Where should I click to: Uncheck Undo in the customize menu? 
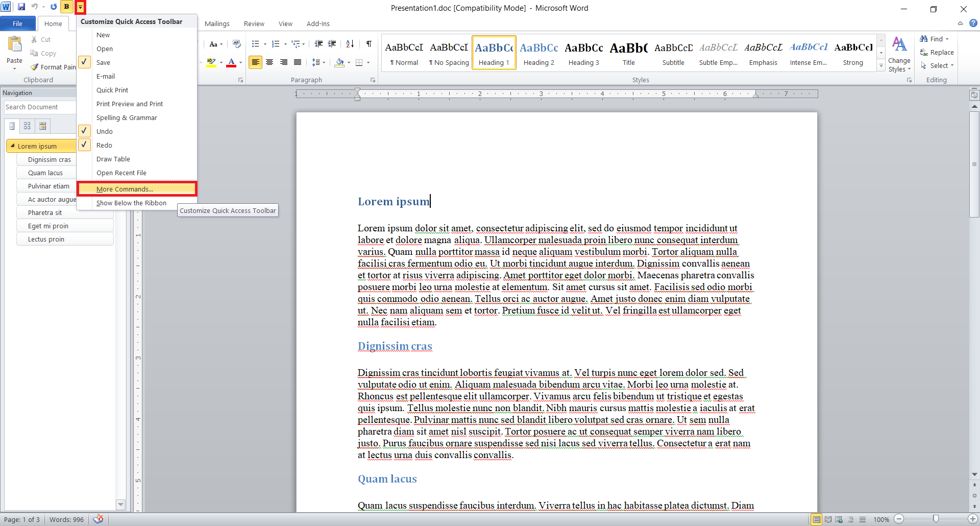click(x=105, y=131)
